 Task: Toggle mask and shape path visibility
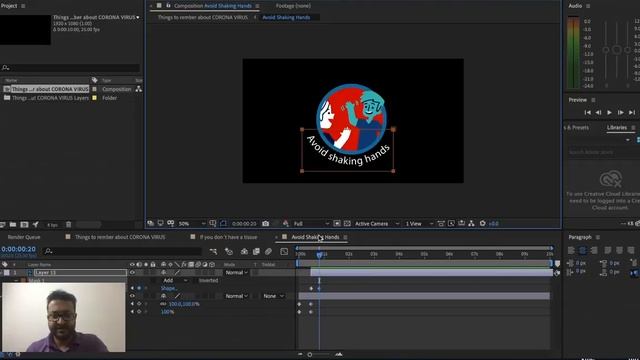tap(223, 223)
